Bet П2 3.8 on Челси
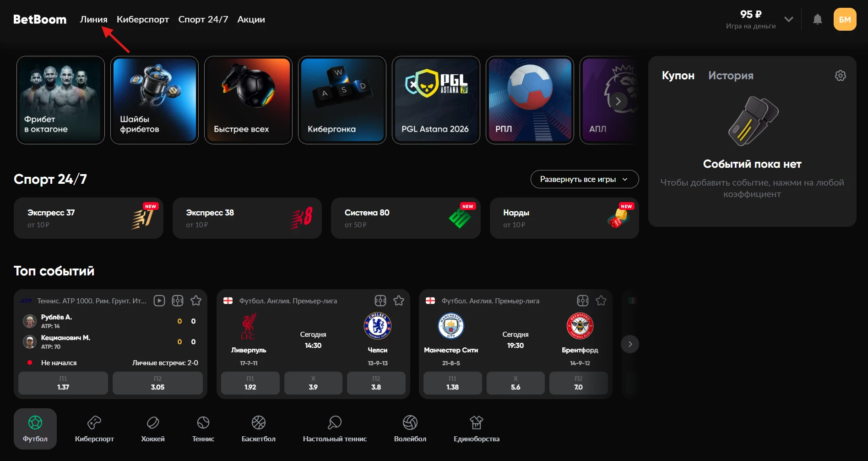This screenshot has height=461, width=868. [x=376, y=383]
